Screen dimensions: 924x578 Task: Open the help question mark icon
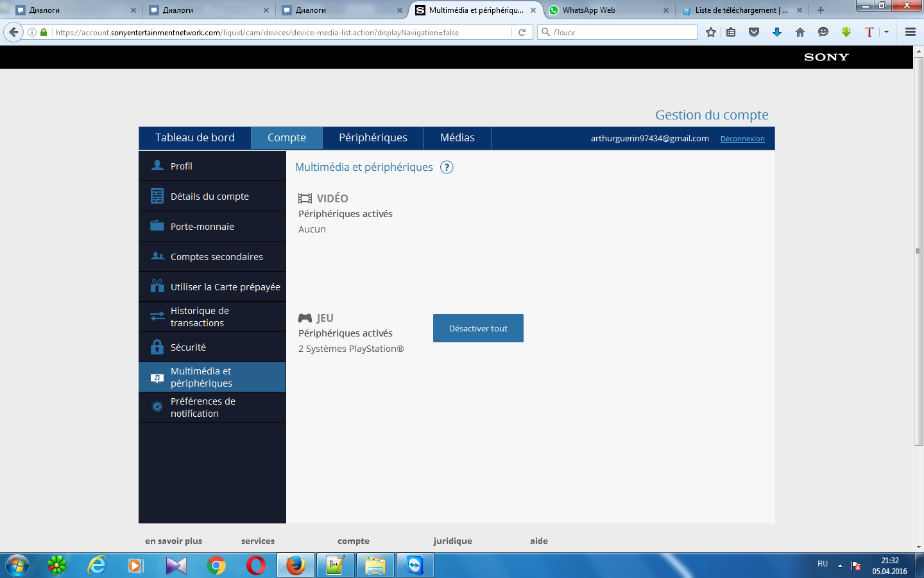click(x=447, y=167)
